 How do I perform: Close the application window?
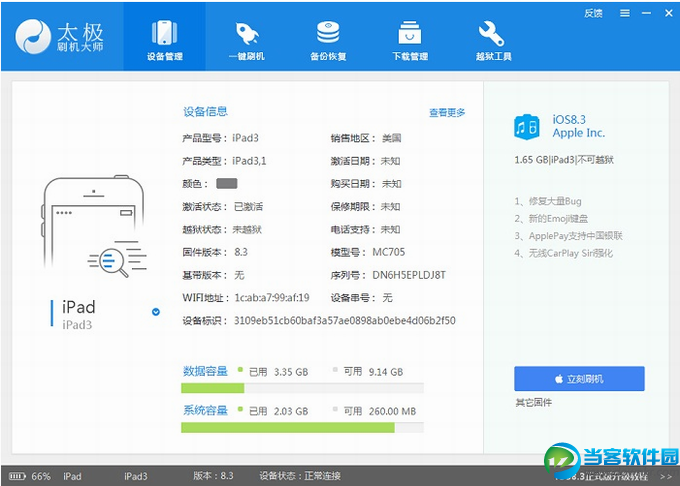tap(668, 13)
